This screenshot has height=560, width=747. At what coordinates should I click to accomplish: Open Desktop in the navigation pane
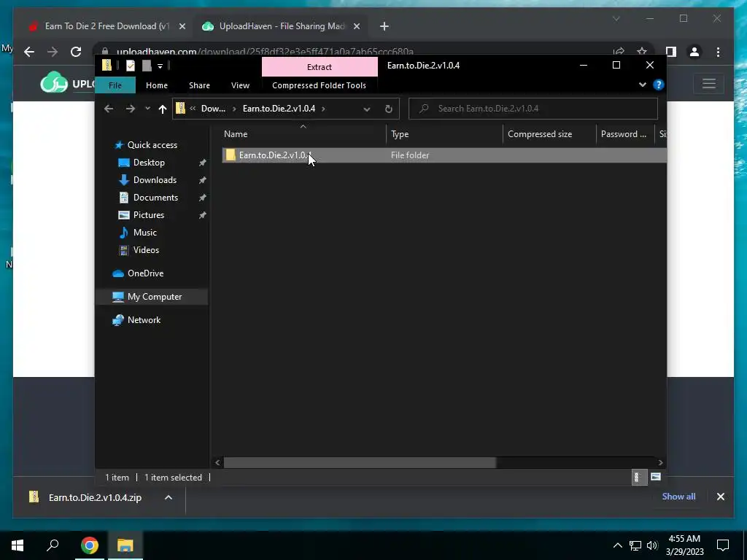(x=149, y=163)
